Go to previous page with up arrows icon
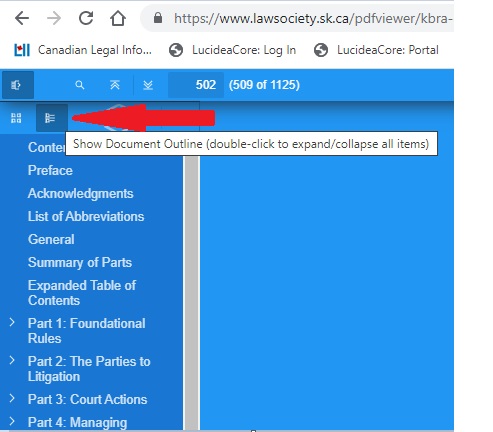This screenshot has height=432, width=493. click(x=115, y=85)
